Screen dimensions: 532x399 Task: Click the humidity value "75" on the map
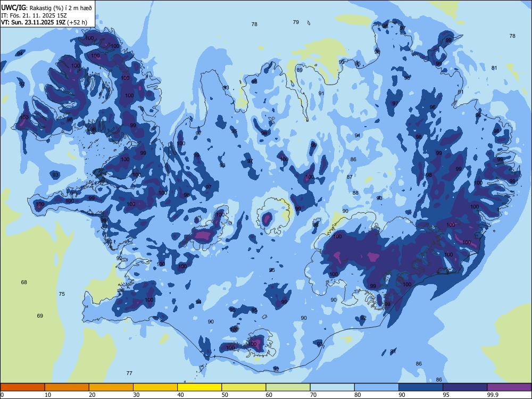pos(62,294)
